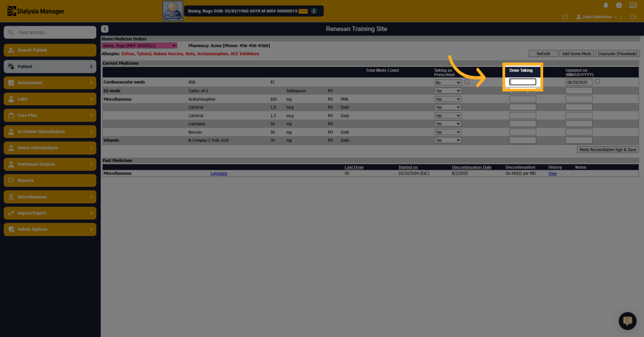Open the View history link

pos(552,173)
